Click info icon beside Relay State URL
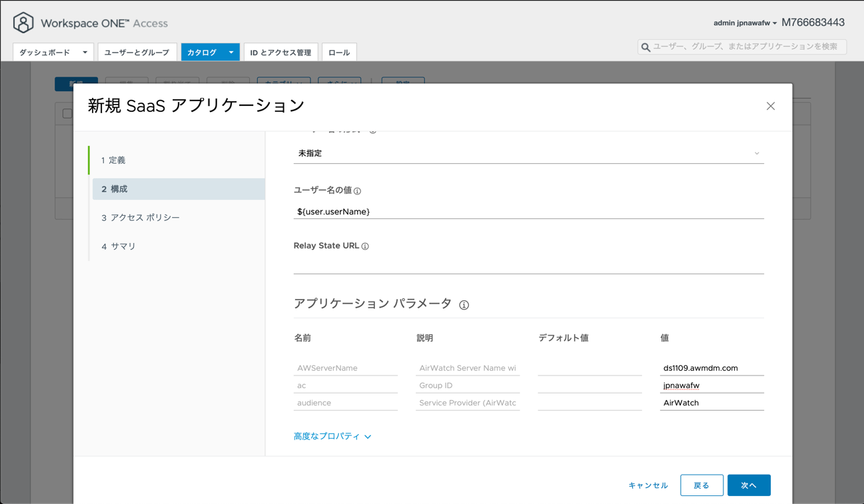Screen dimensions: 864x504 pyautogui.click(x=365, y=246)
